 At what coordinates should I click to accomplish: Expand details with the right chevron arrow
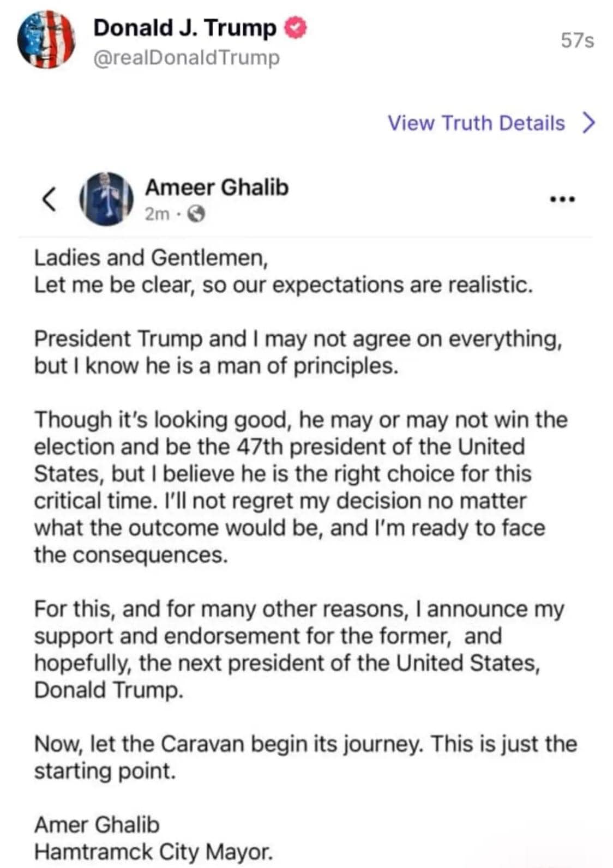click(x=588, y=123)
